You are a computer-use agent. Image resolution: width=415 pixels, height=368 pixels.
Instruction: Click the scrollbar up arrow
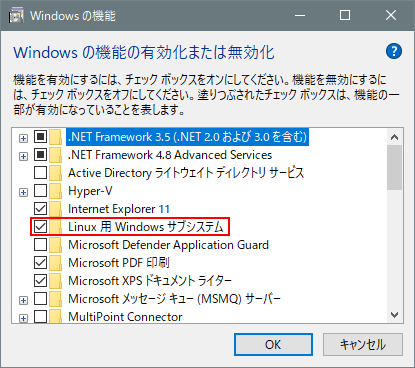[x=395, y=137]
